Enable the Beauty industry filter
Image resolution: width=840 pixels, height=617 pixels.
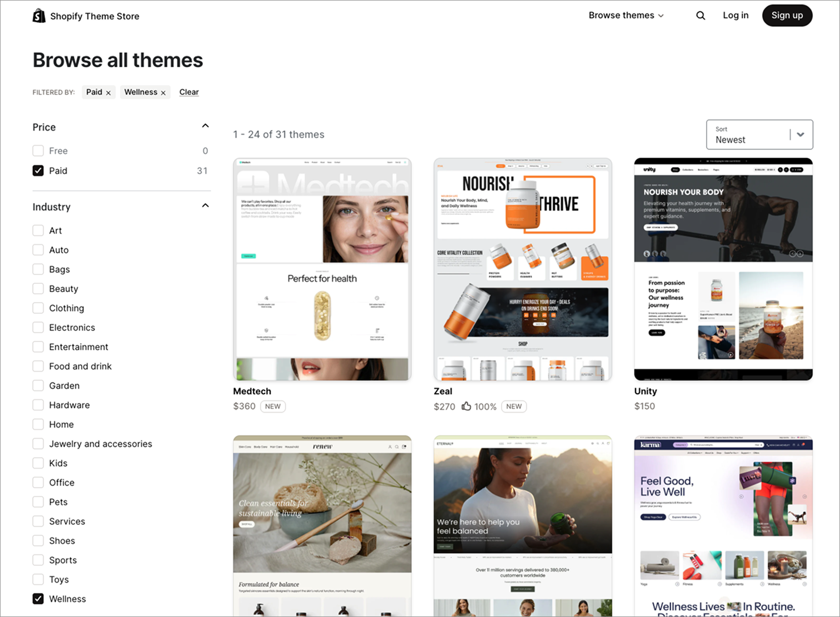[x=38, y=288]
